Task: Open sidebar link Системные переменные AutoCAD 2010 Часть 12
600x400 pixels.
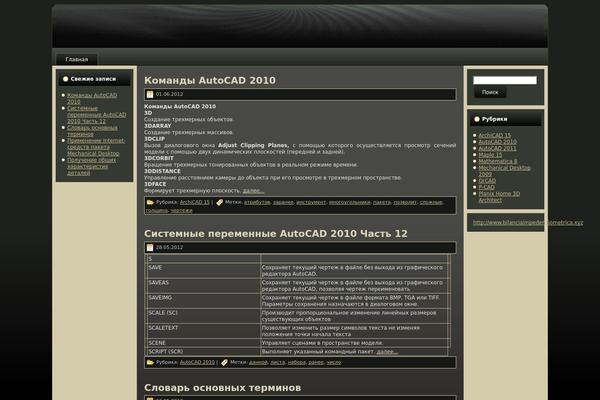Action: click(x=96, y=114)
